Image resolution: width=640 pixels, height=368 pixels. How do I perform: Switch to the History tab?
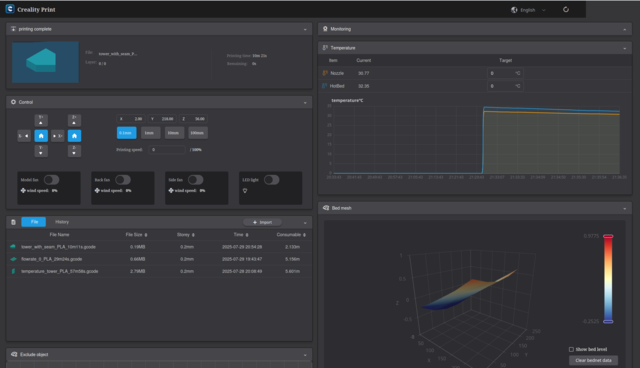click(x=62, y=222)
